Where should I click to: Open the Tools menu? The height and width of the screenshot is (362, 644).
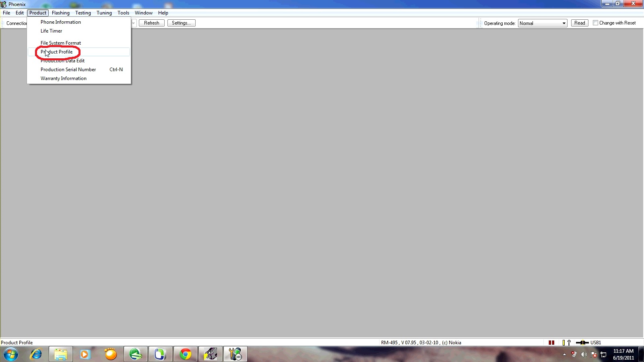click(x=123, y=13)
